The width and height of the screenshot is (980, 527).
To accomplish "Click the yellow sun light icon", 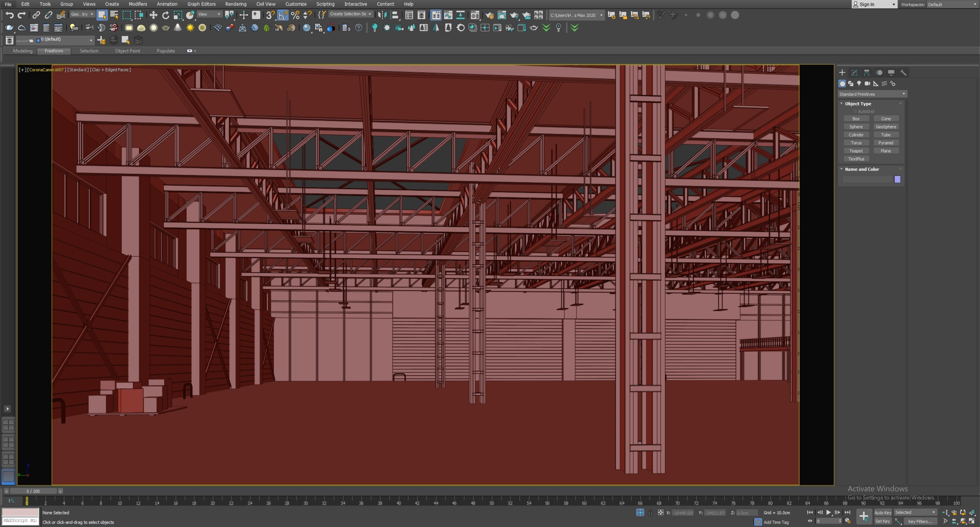I will coord(190,28).
